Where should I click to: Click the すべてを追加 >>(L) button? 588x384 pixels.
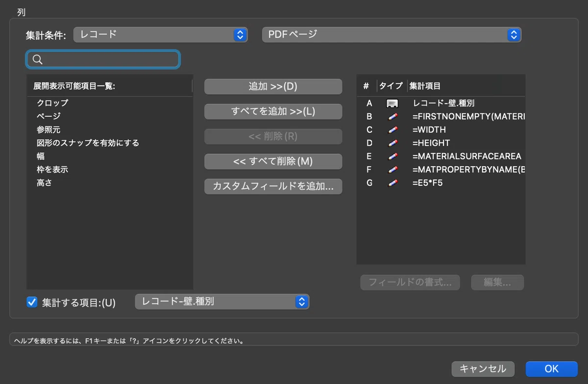(273, 111)
